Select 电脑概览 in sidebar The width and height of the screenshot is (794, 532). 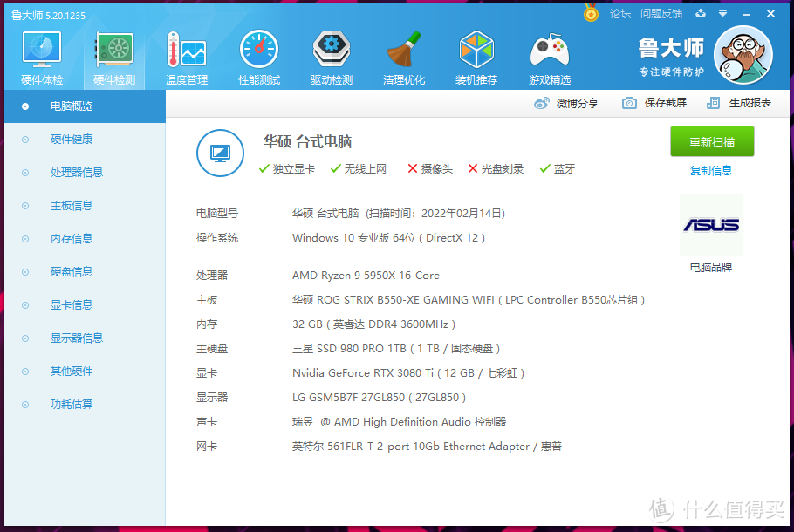coord(86,106)
